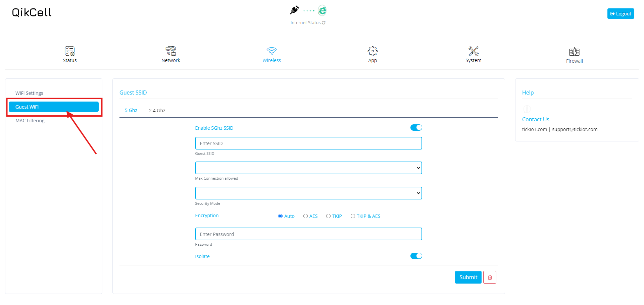Select the AES encryption option
The height and width of the screenshot is (305, 644).
click(305, 216)
